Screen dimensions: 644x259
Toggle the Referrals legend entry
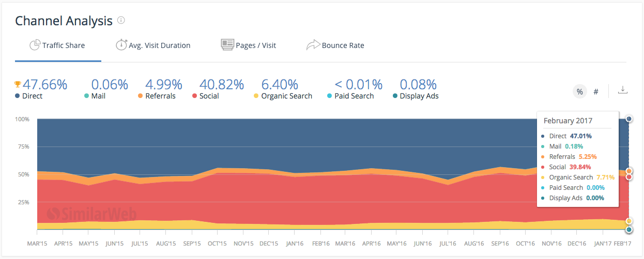coord(160,96)
